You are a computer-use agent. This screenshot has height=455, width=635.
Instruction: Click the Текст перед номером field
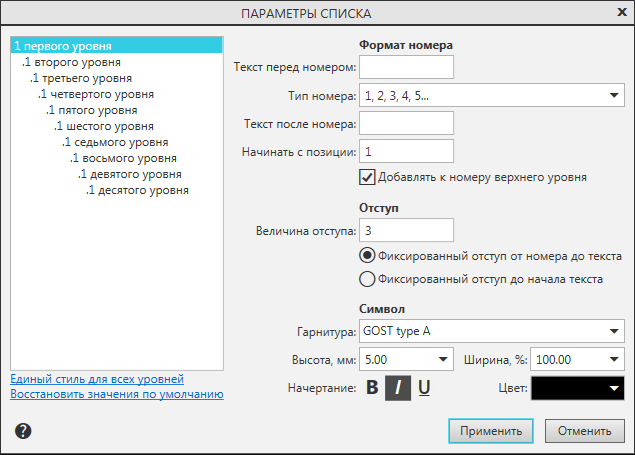click(x=406, y=67)
